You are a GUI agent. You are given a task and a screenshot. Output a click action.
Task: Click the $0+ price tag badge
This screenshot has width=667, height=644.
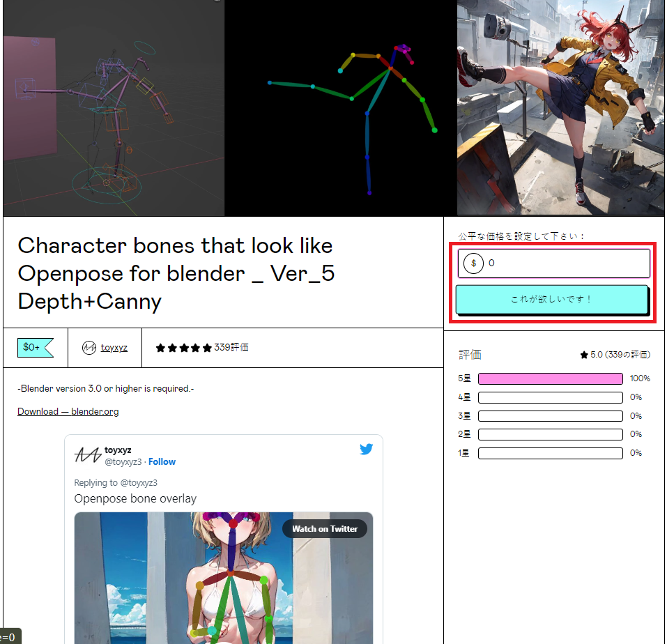click(36, 348)
